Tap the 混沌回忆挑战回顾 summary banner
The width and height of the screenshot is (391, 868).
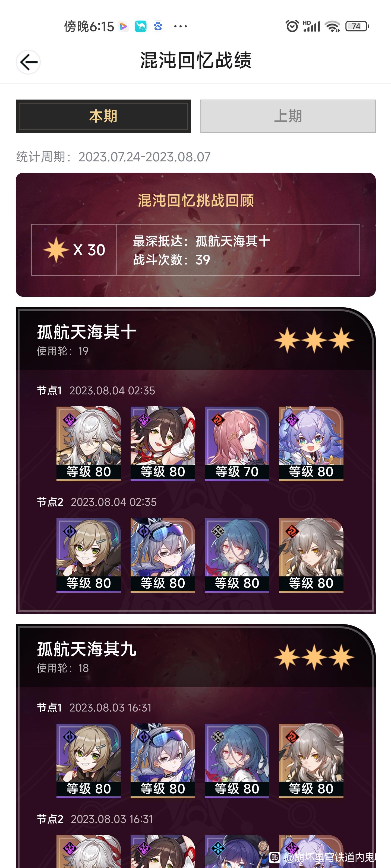(196, 235)
